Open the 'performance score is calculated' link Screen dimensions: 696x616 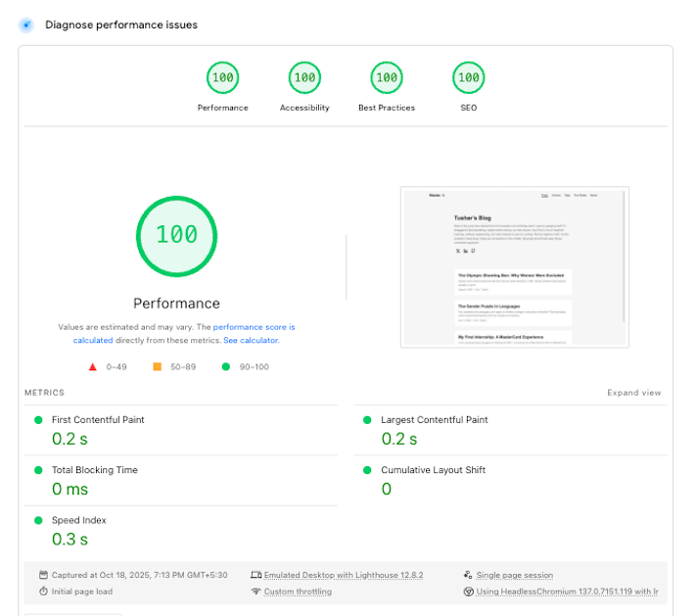click(254, 327)
